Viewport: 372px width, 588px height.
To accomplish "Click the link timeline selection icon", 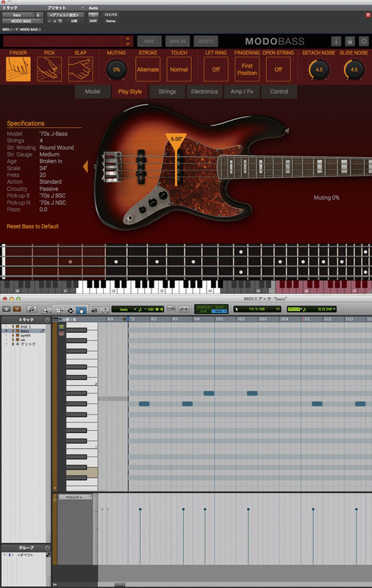I will pyautogui.click(x=171, y=309).
